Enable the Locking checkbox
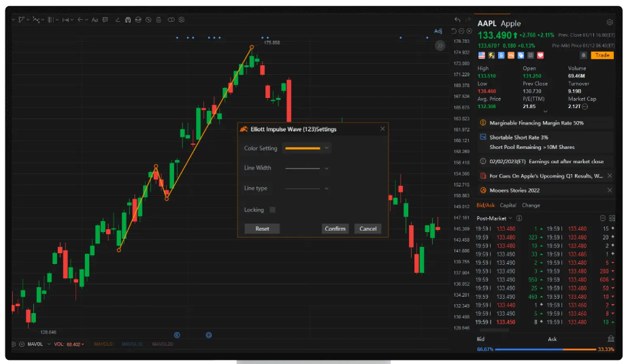The image size is (628, 364). (x=272, y=210)
